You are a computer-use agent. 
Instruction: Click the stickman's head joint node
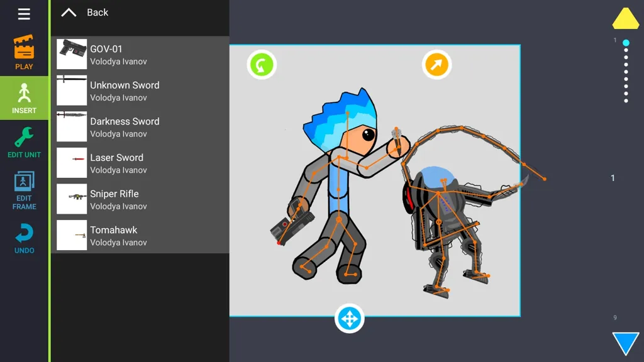[x=347, y=114]
